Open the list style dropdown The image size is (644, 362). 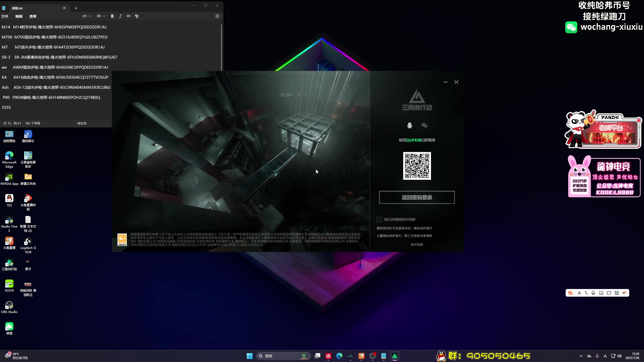click(x=101, y=16)
